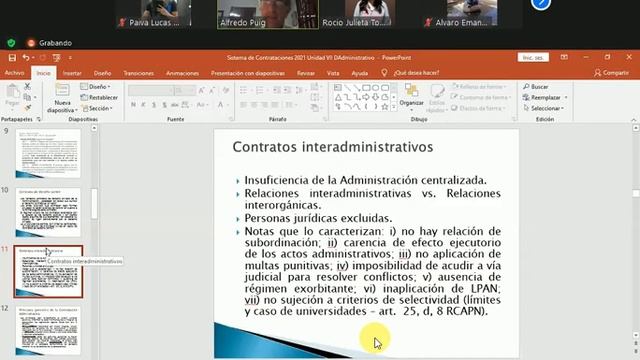
Task: Click the Inic. ses. sign-in button
Action: 533,58
